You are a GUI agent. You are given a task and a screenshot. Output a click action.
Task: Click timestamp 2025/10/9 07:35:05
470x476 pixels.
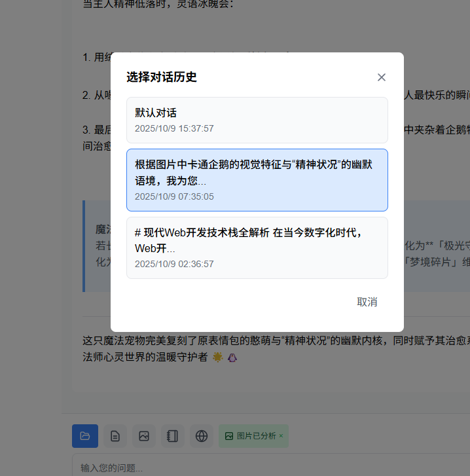[174, 196]
